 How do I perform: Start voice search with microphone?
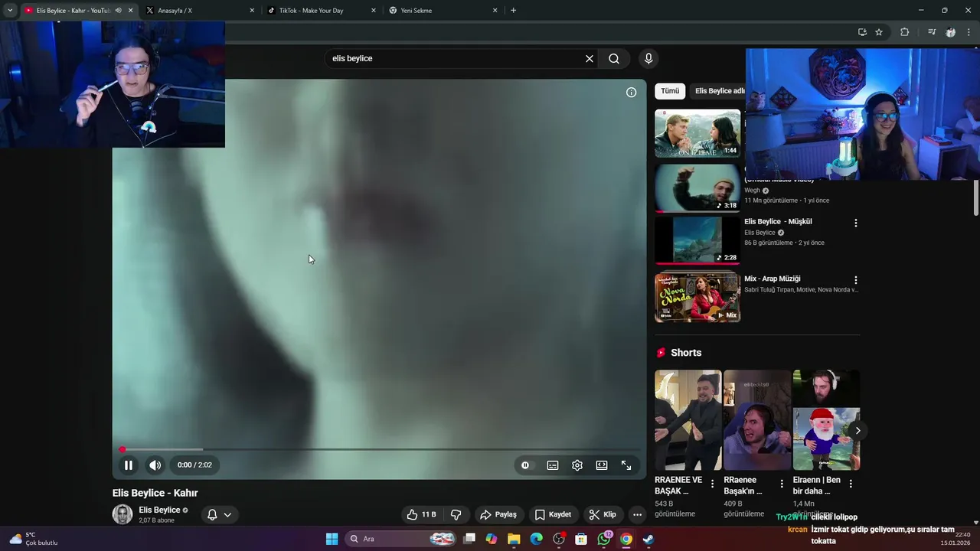(648, 58)
